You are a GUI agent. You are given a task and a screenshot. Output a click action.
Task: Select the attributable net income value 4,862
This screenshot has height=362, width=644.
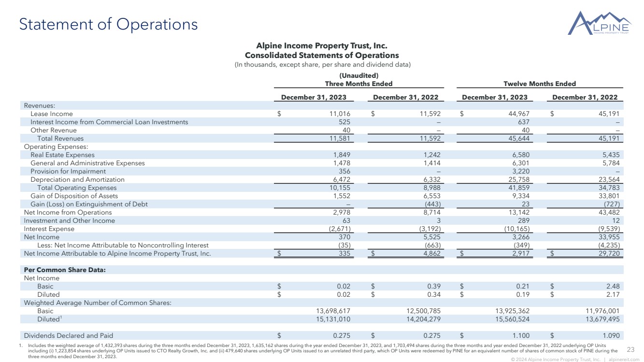click(431, 253)
